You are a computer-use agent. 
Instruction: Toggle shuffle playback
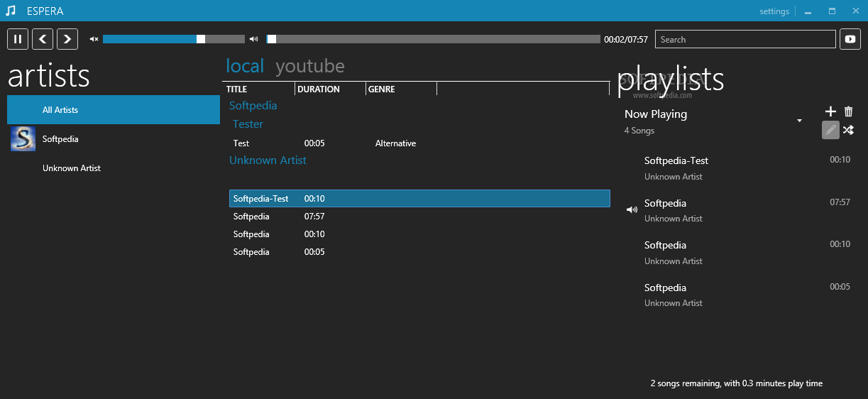[x=849, y=130]
